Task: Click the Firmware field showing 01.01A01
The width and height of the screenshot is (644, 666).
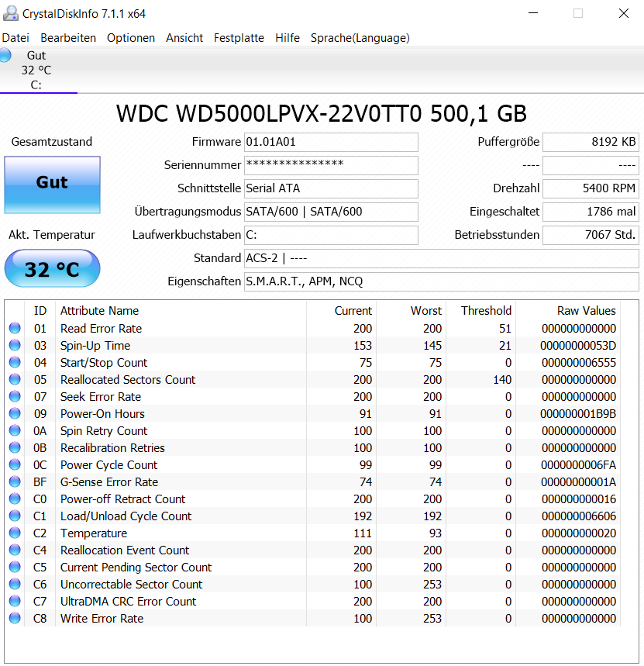Action: [331, 142]
